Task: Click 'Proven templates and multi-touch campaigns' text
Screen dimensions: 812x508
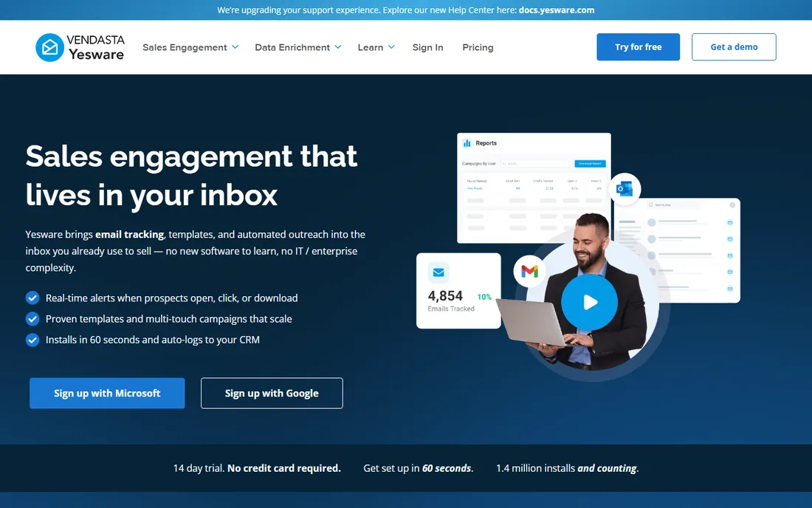Action: click(x=169, y=318)
